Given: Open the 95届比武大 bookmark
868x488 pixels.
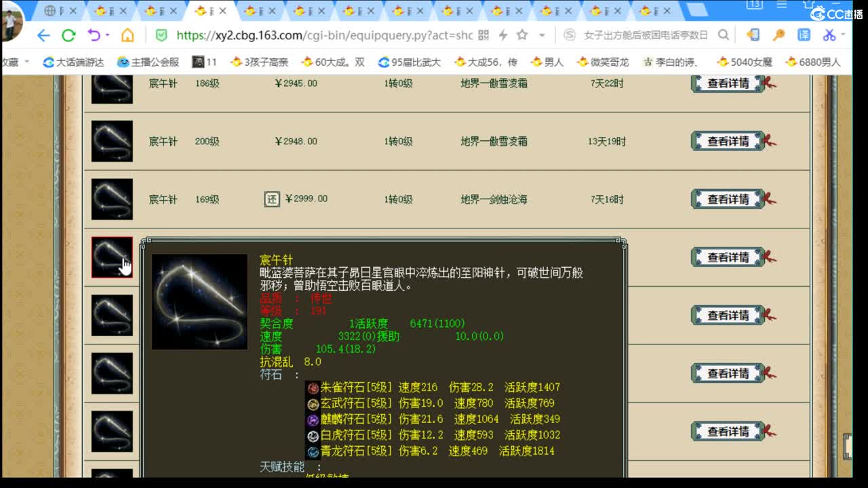Looking at the screenshot, I should point(409,62).
